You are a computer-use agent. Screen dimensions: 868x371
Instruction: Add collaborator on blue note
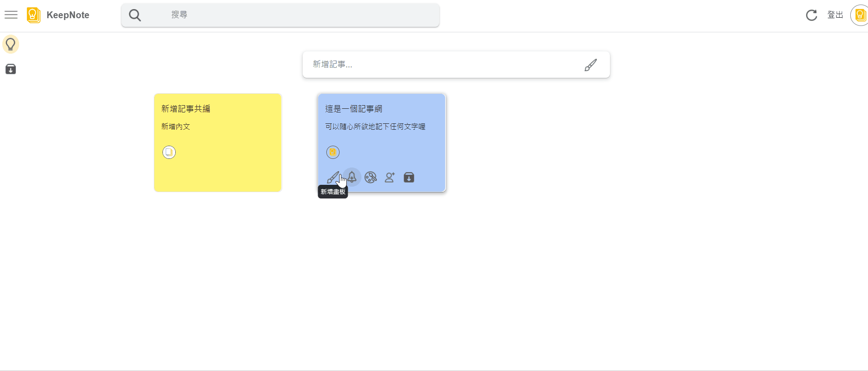coord(390,177)
